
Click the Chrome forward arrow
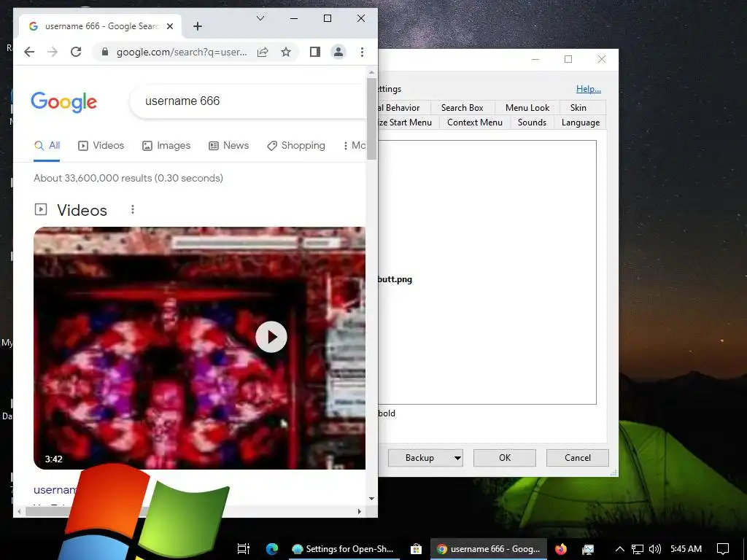pos(53,52)
